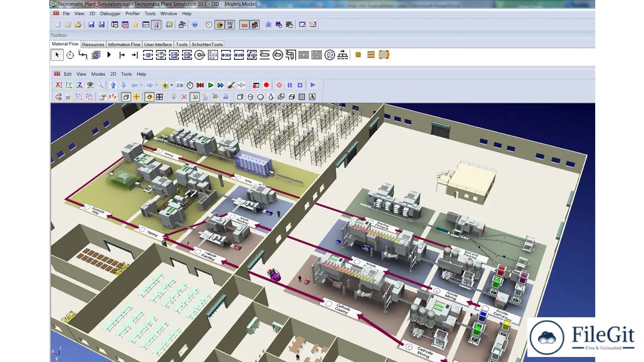
Task: Insert a text label with A icon
Action: (x=312, y=97)
